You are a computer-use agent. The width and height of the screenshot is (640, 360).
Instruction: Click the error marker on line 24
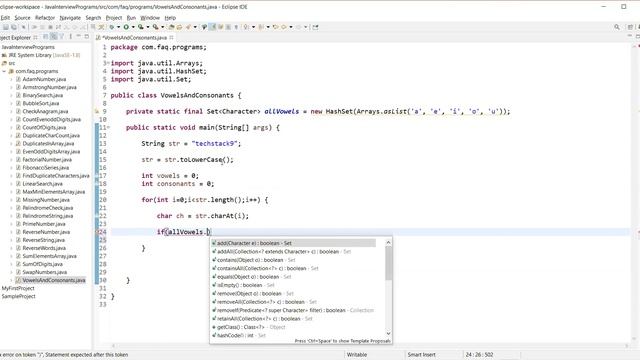tap(98, 232)
